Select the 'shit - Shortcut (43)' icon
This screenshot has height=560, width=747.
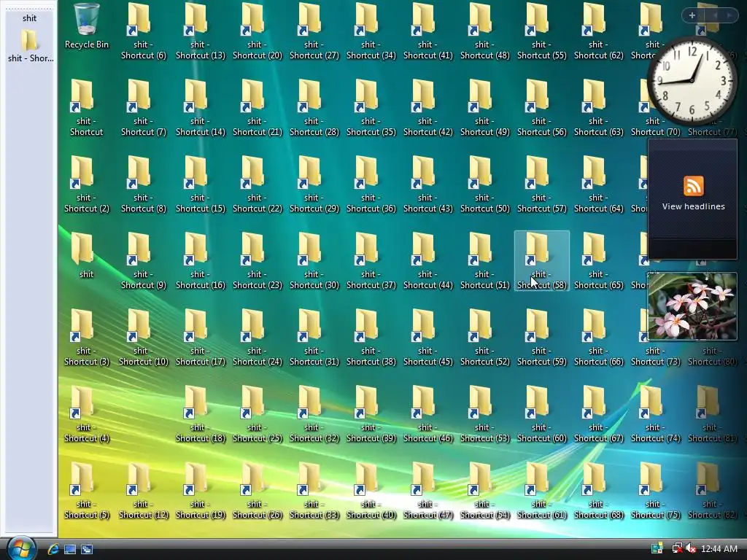click(x=427, y=184)
